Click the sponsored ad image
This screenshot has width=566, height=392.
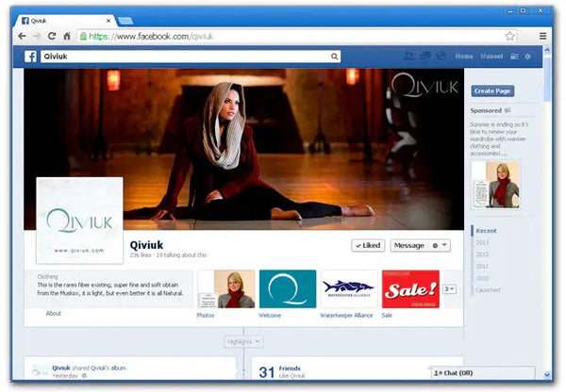coord(495,185)
